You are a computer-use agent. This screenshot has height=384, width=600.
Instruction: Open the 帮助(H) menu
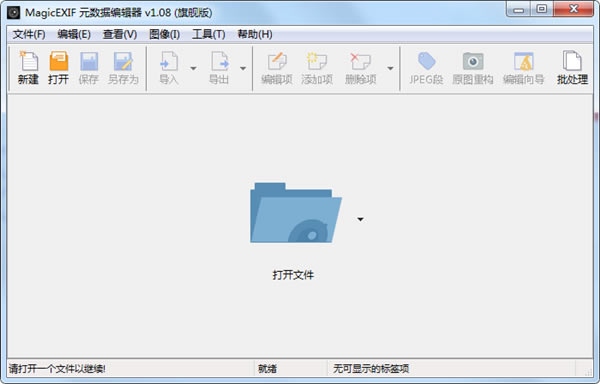[255, 34]
